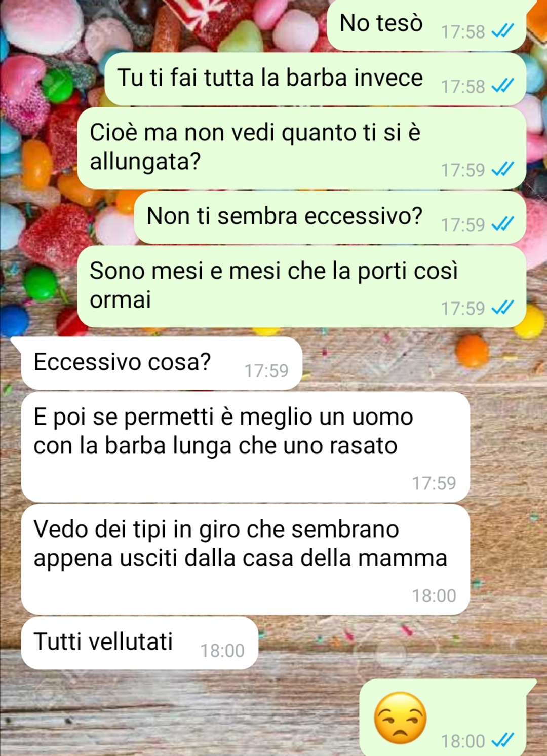
Task: Select the 'Eccessivo cosa?' received message
Action: coord(162,363)
